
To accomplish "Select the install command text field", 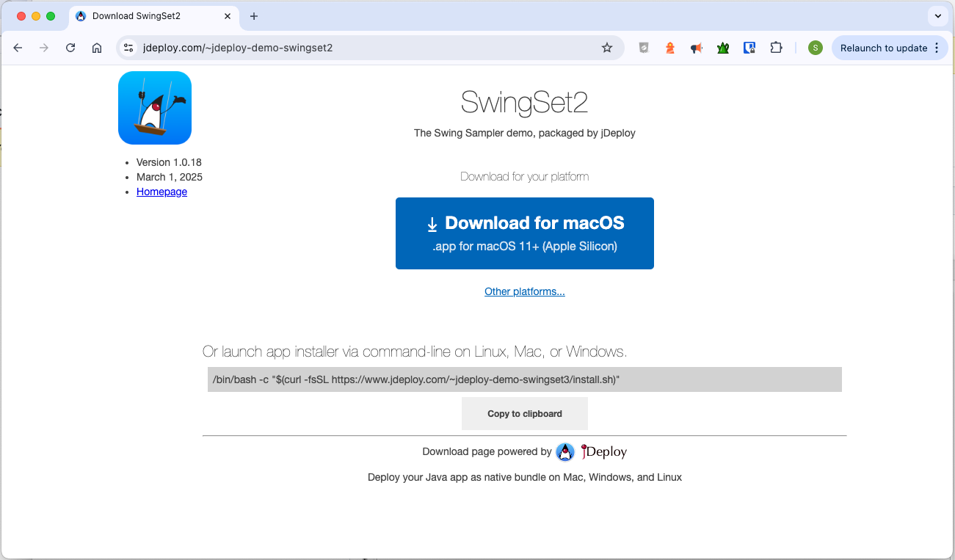I will [524, 379].
